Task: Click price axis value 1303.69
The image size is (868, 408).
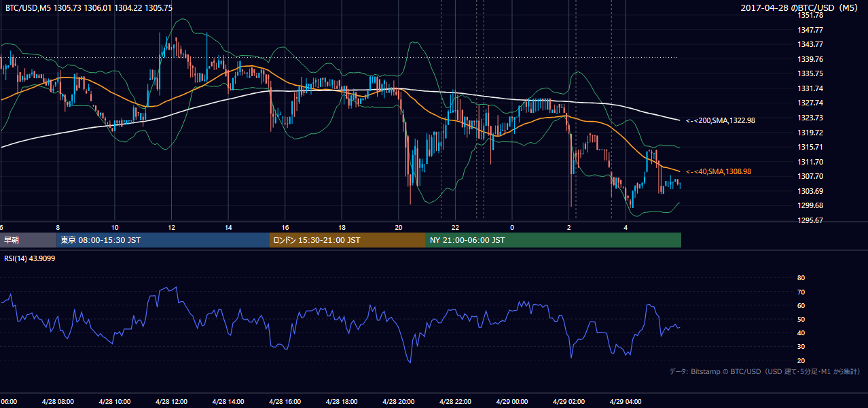Action: (x=810, y=191)
